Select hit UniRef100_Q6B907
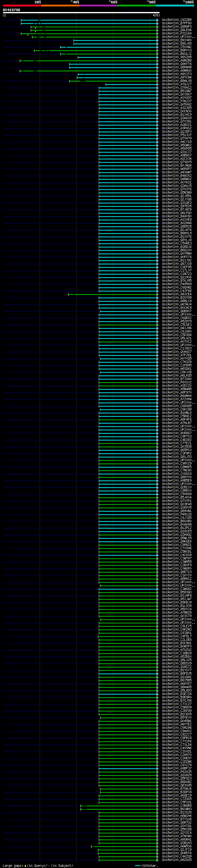 [177, 311]
